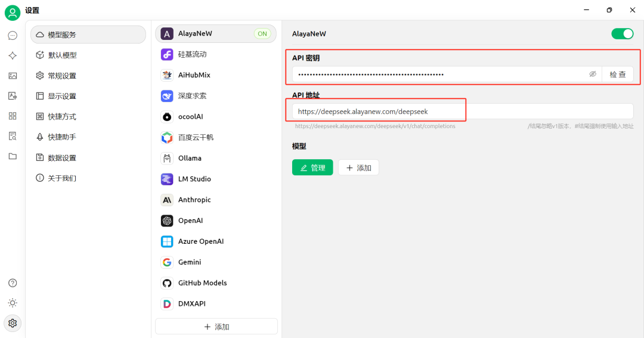This screenshot has height=338, width=644.
Task: Click the green 管理 models button
Action: pyautogui.click(x=312, y=168)
